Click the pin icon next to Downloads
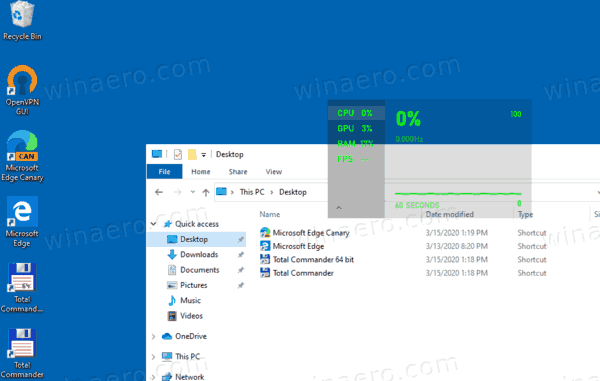 coord(241,255)
